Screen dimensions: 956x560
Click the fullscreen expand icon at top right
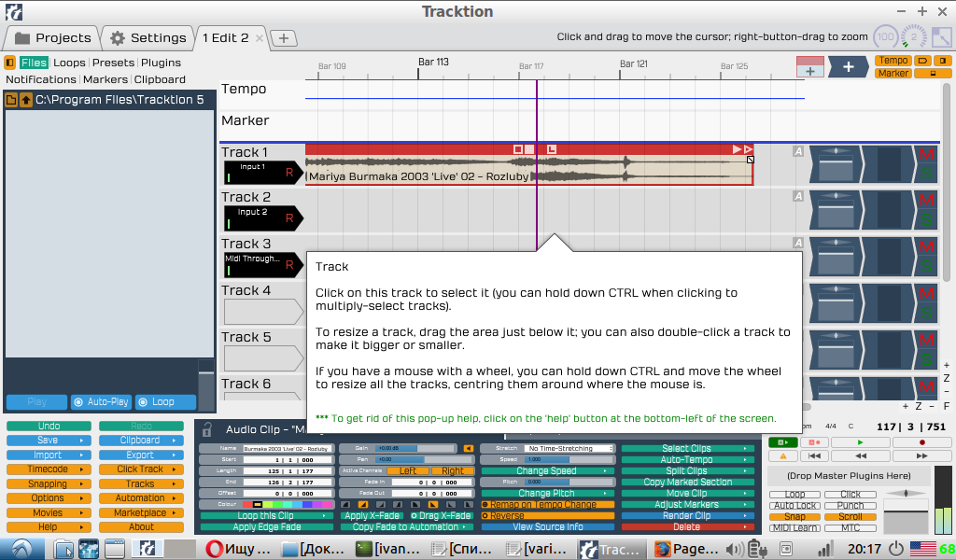tap(941, 37)
